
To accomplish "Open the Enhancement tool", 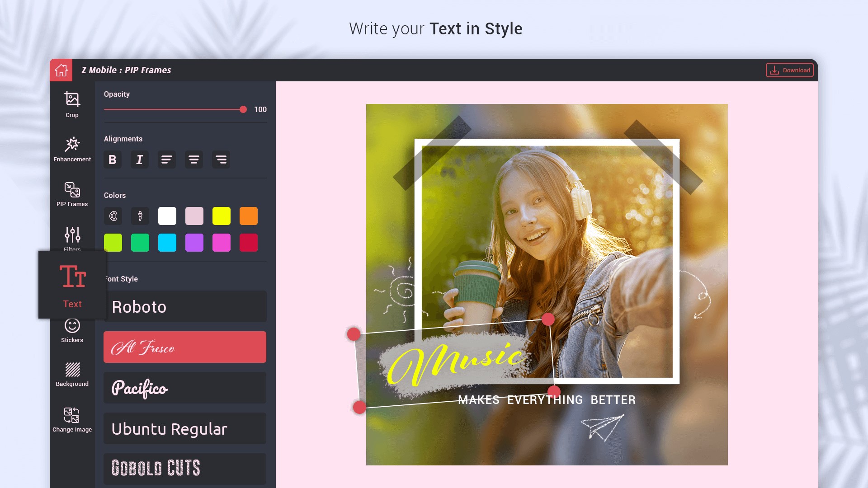I will [72, 149].
